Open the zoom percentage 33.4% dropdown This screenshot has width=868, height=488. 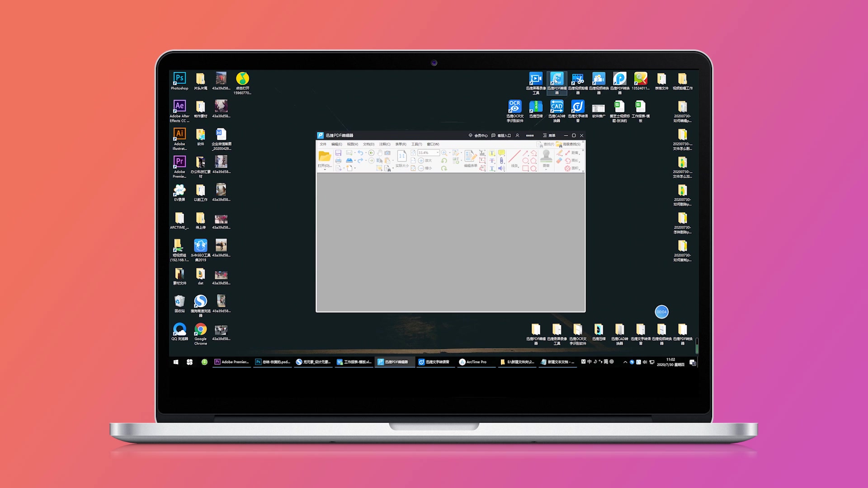click(438, 153)
